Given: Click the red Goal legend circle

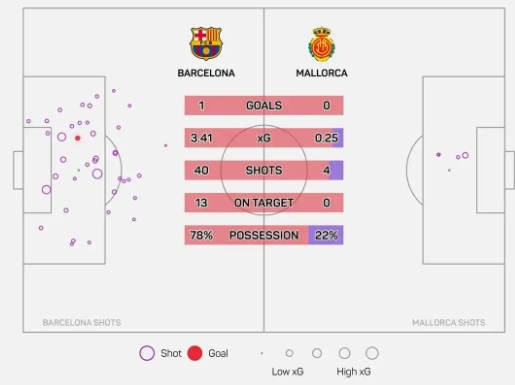Looking at the screenshot, I should coord(195,353).
